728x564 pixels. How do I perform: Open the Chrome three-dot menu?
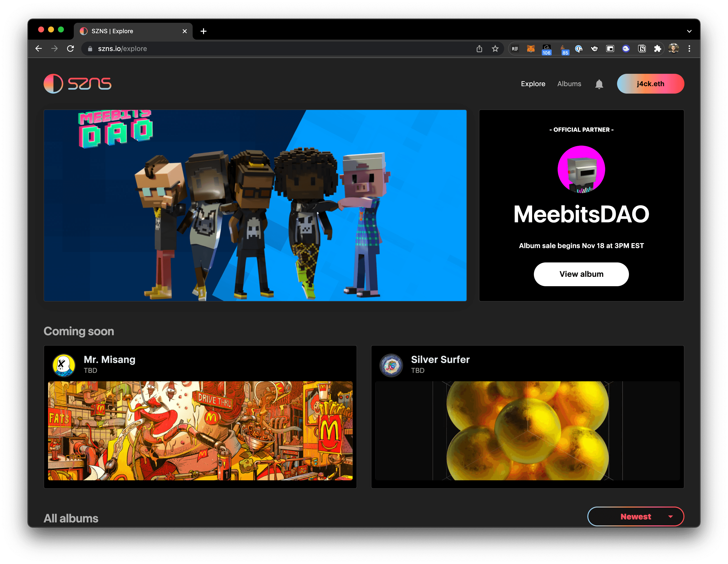pos(689,49)
